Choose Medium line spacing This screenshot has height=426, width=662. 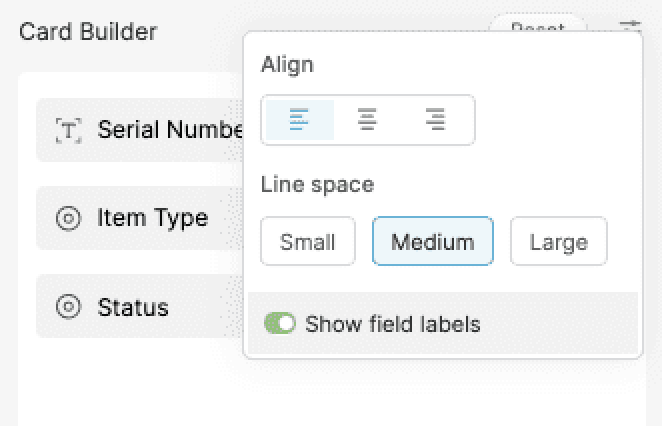point(432,242)
